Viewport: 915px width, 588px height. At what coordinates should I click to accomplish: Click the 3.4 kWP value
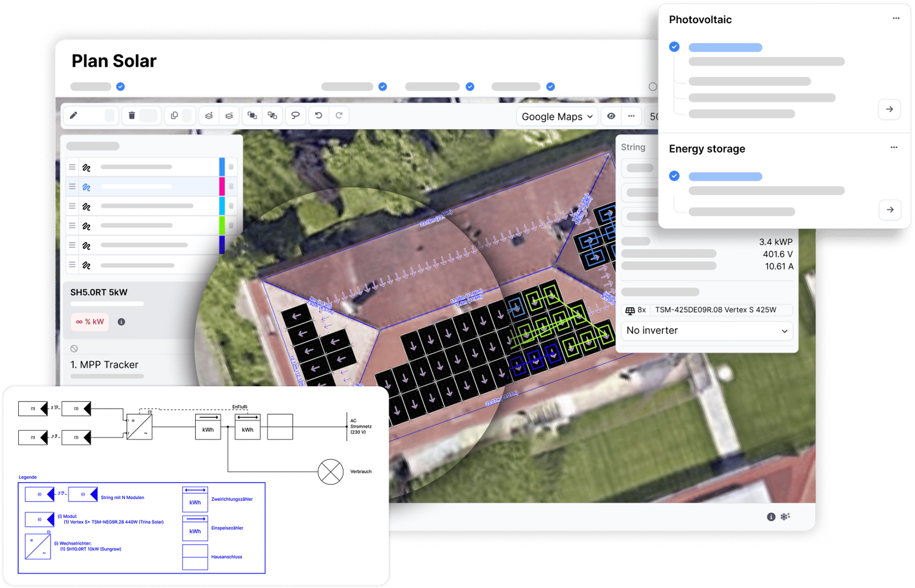776,242
